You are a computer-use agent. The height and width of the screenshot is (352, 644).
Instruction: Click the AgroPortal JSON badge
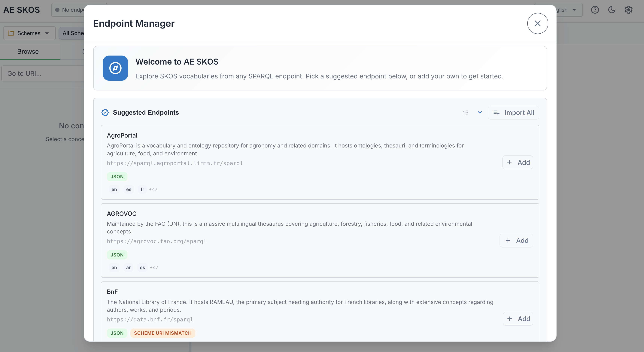(117, 177)
